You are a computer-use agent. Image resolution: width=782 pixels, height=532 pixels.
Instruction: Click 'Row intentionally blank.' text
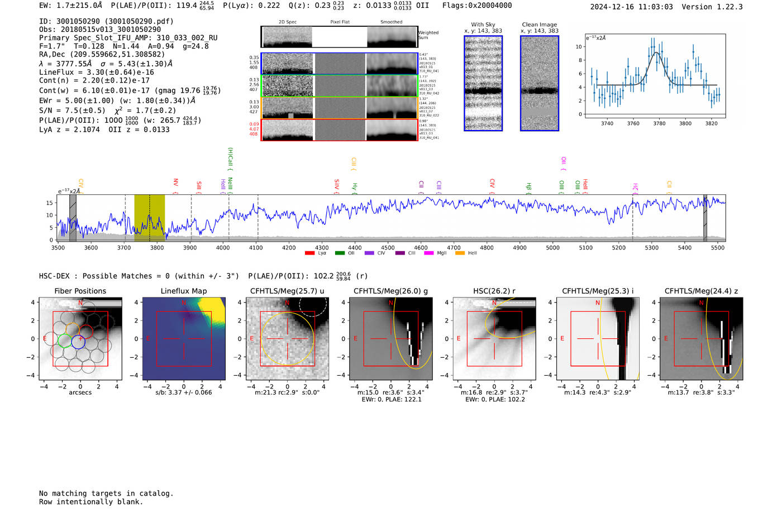click(91, 502)
